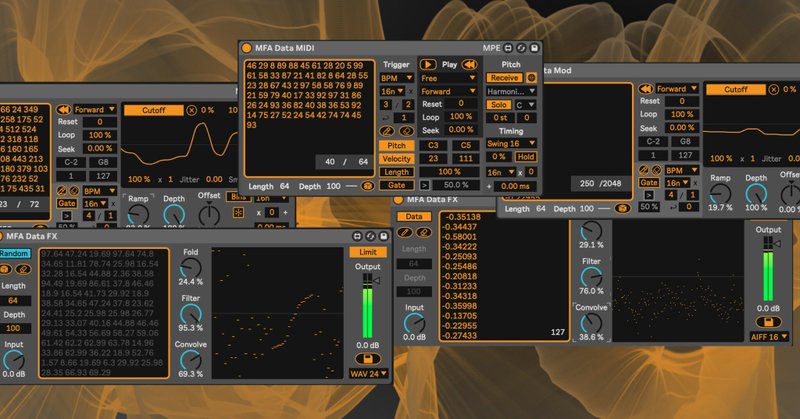The width and height of the screenshot is (800, 419).
Task: Click the Play arrow button in MFA Data MIDI
Action: (428, 64)
